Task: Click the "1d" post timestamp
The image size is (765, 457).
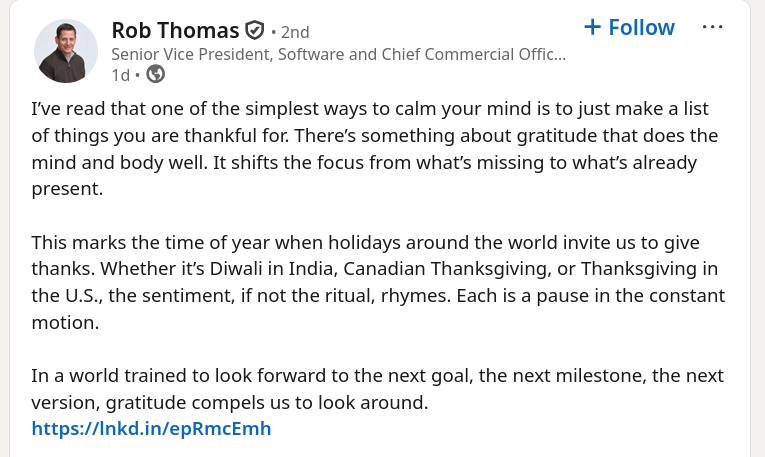Action: (x=120, y=74)
